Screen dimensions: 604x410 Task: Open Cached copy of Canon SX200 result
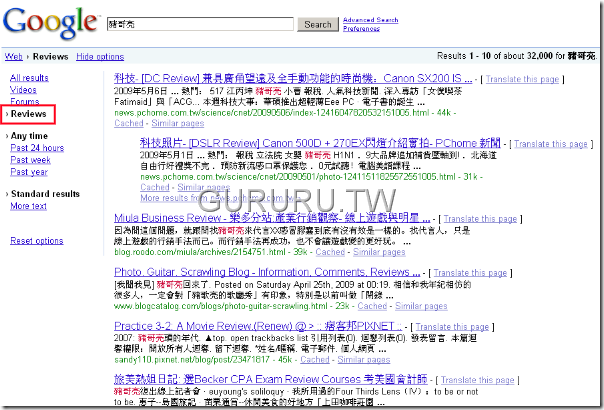click(x=129, y=123)
